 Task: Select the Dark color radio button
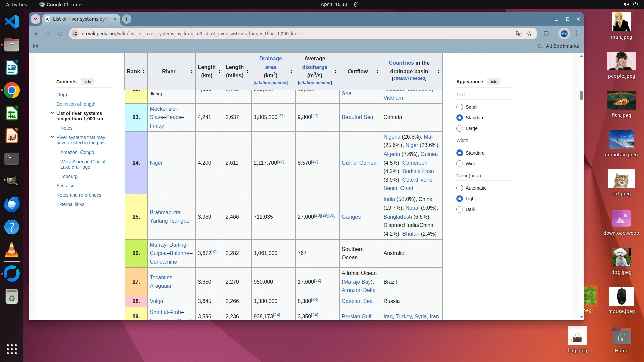pos(460,209)
